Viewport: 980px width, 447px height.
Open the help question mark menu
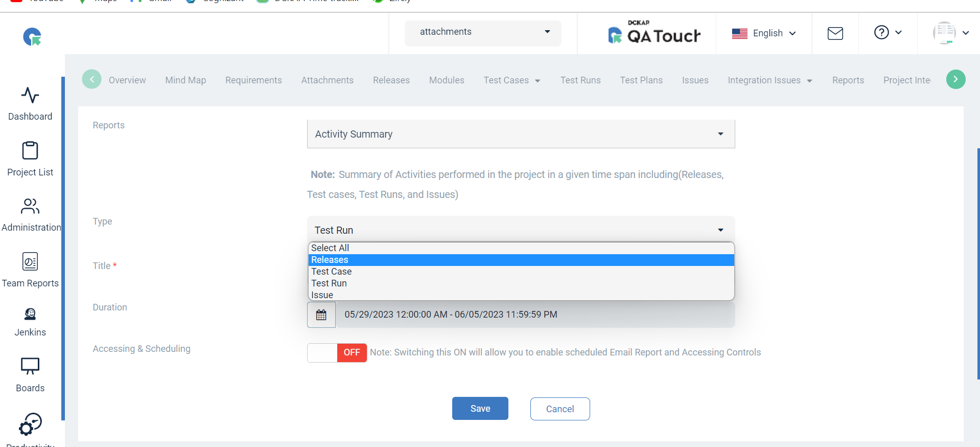click(888, 32)
